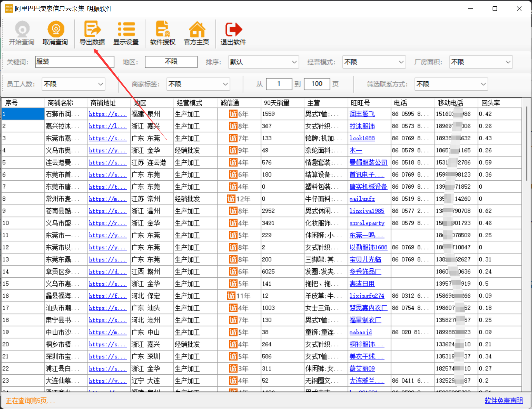This screenshot has height=409, width=532.
Task: Click the app logo in title bar
Action: (x=9, y=8)
